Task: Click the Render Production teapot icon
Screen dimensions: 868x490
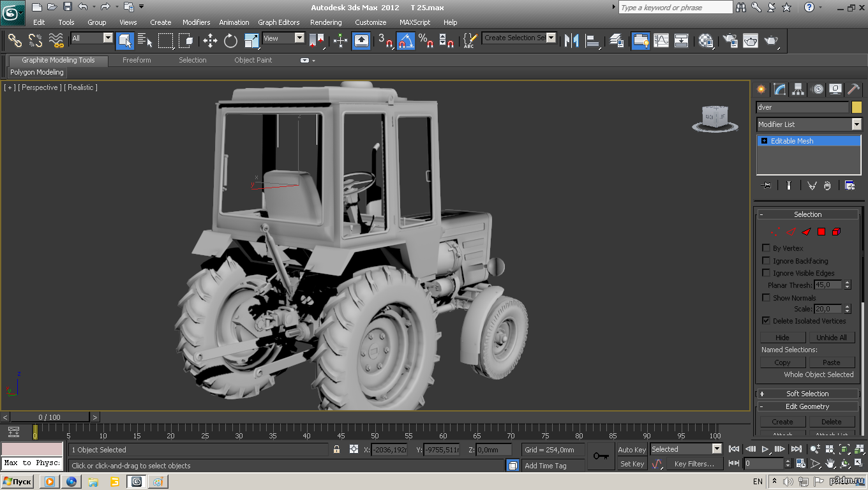Action: coord(772,41)
